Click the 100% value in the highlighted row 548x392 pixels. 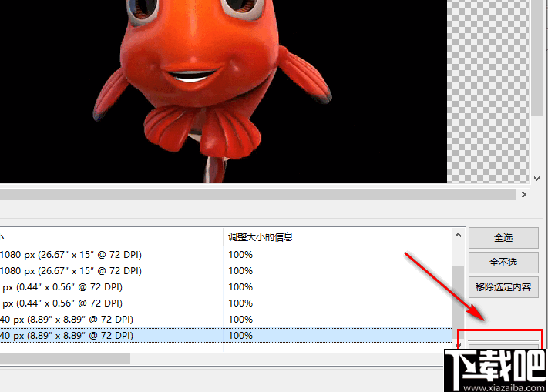pyautogui.click(x=240, y=336)
